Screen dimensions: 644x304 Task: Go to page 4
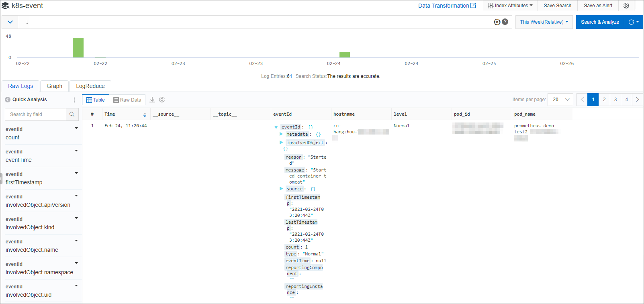(626, 100)
